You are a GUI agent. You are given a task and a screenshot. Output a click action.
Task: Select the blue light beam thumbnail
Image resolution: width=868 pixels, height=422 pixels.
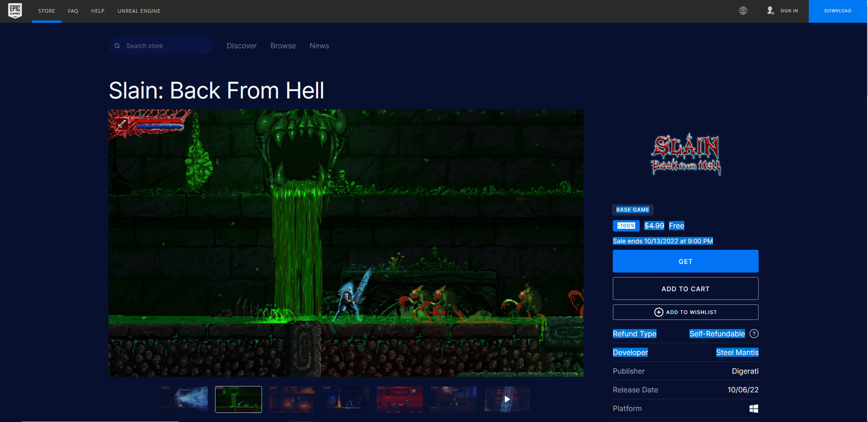[185, 399]
